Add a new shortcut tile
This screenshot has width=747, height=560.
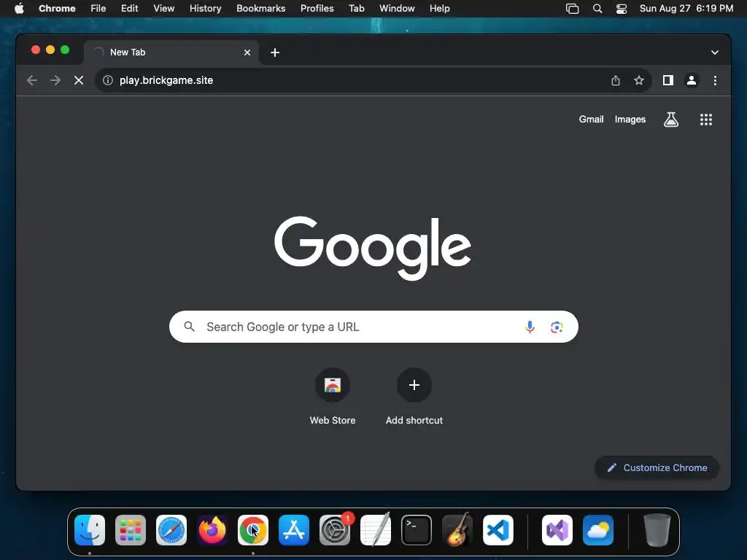[x=414, y=397]
